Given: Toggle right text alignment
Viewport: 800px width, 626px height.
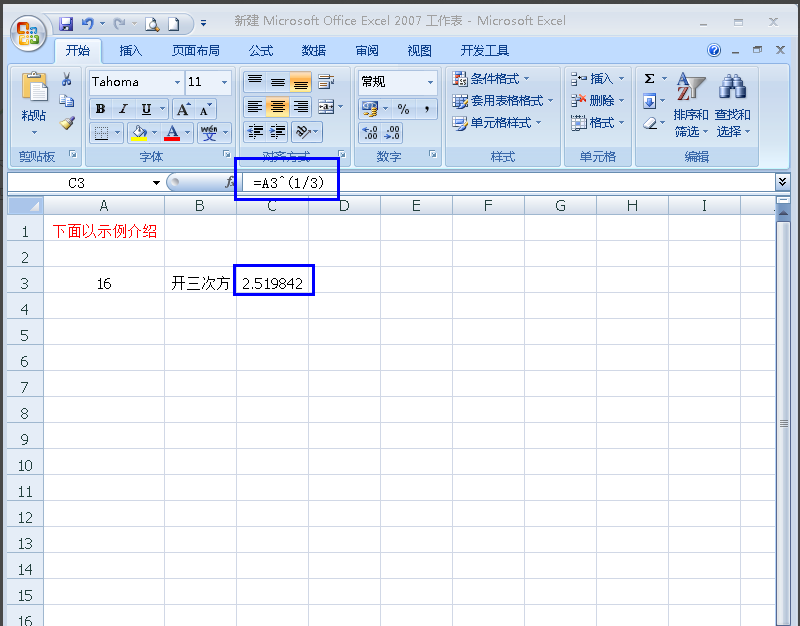Looking at the screenshot, I should tap(301, 107).
